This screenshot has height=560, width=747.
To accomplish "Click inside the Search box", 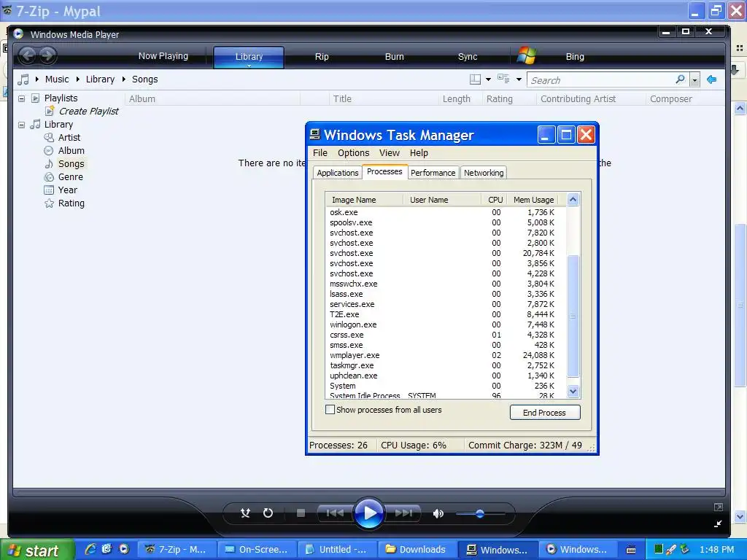I will click(600, 80).
